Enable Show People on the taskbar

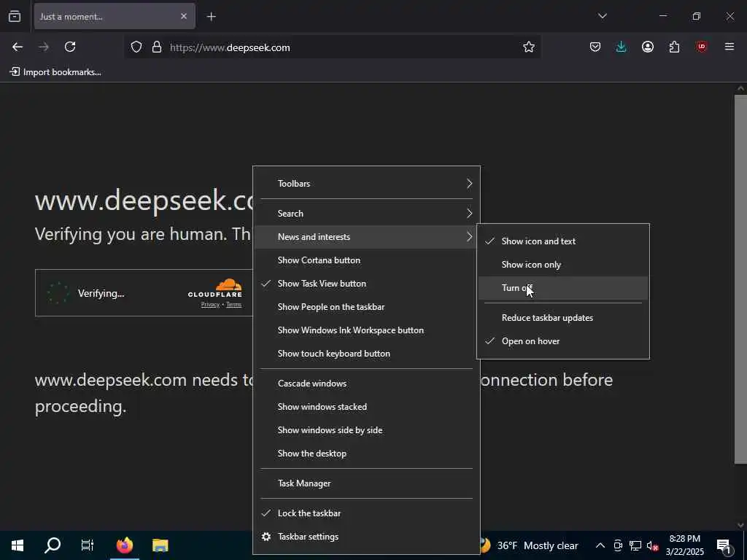click(x=366, y=307)
